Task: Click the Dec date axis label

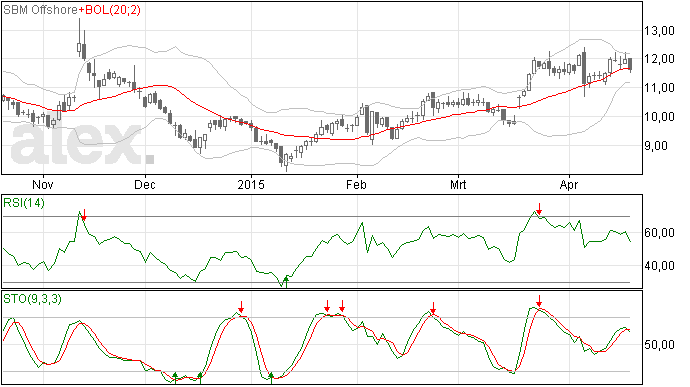Action: 145,184
